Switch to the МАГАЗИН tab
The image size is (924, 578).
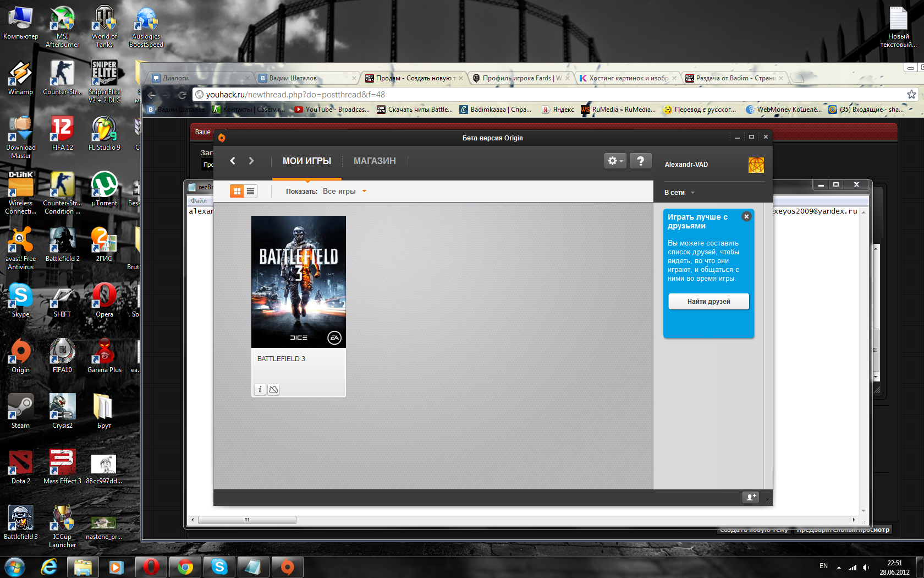point(375,161)
